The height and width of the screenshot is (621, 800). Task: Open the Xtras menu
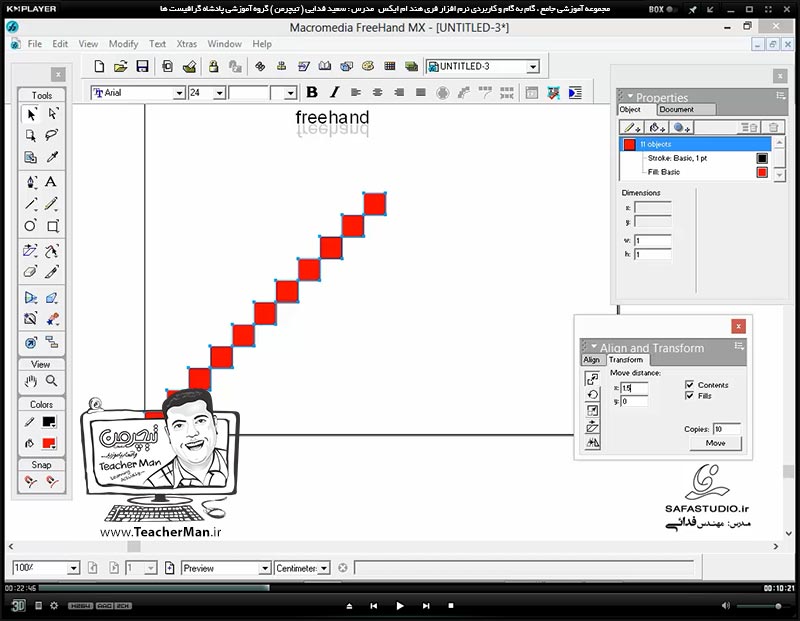(x=187, y=44)
